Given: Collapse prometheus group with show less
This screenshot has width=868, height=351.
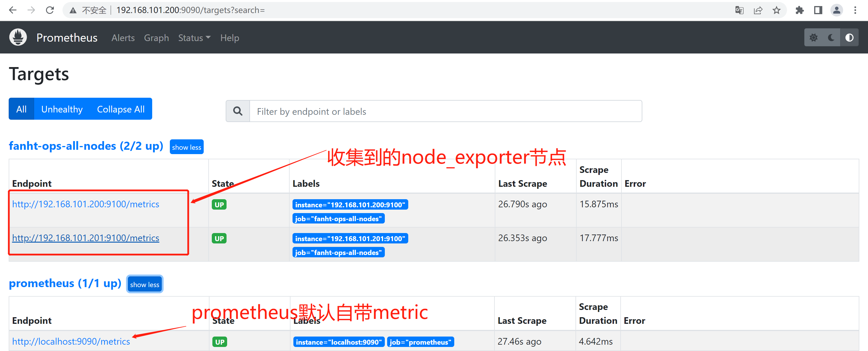Looking at the screenshot, I should pos(145,284).
